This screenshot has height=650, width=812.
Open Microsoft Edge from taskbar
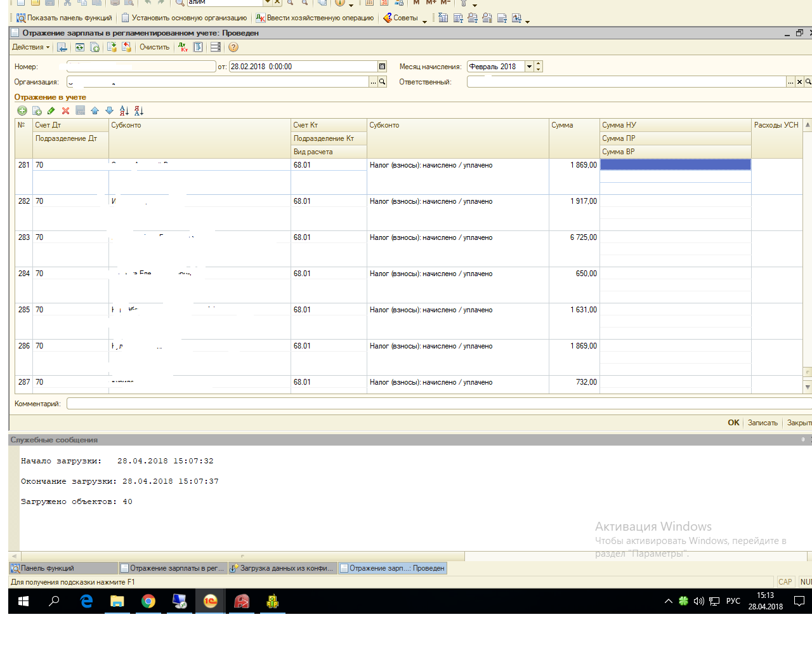pos(86,601)
